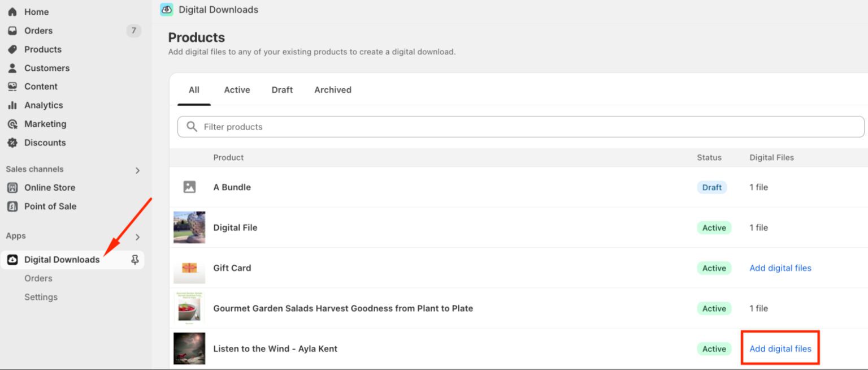Select the Products tag icon

click(12, 49)
